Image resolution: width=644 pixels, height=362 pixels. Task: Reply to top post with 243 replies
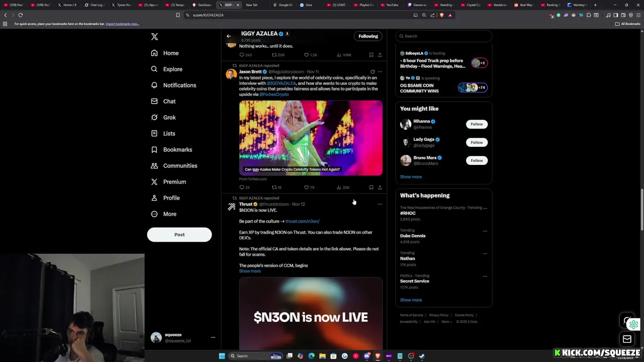click(246, 55)
